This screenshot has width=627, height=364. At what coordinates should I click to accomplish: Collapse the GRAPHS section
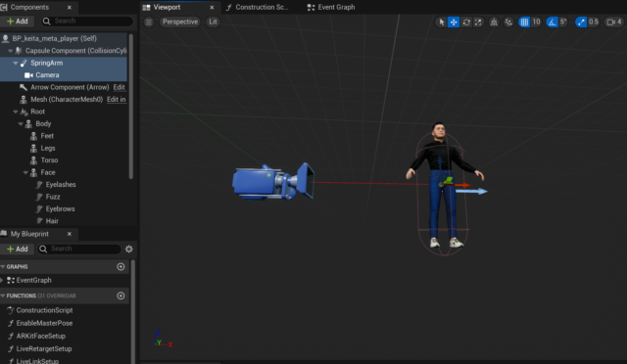(x=3, y=266)
